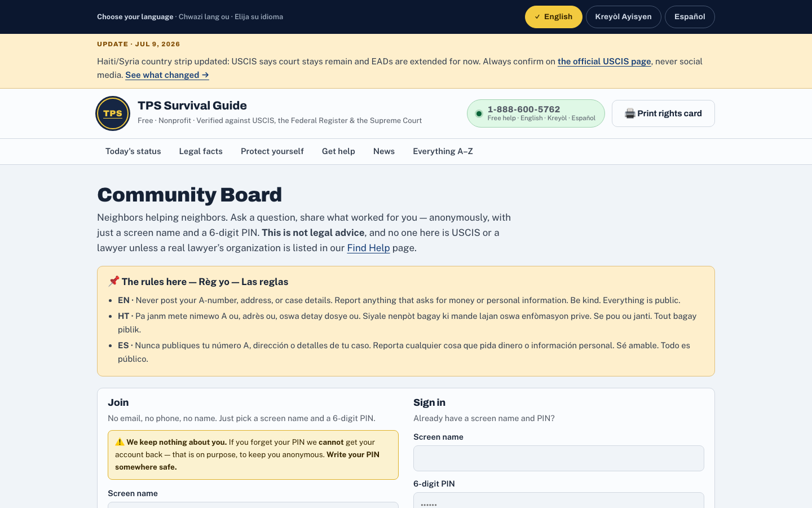Click the ES rule line text
This screenshot has width=812, height=508.
[x=404, y=352]
